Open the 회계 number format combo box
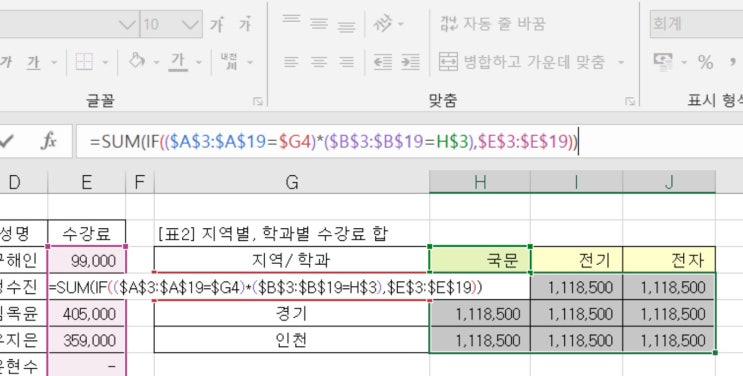Screen dimensions: 743x376 click(697, 23)
